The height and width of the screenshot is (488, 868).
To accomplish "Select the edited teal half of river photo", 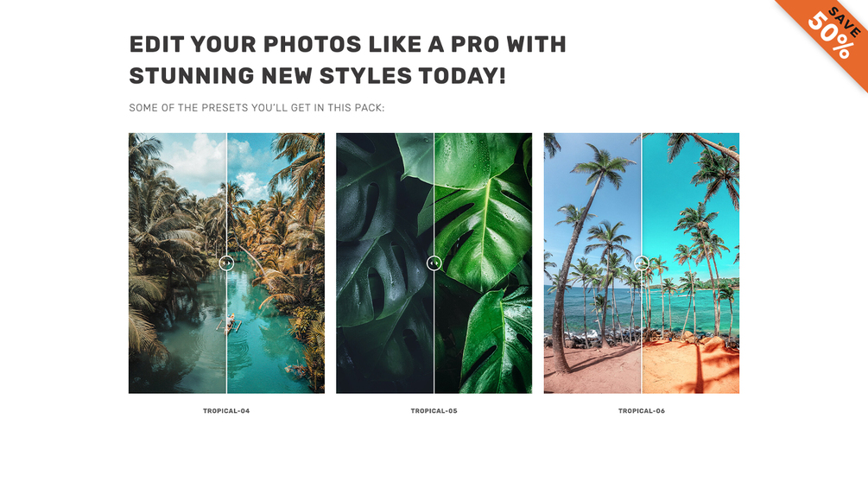I will tap(276, 263).
